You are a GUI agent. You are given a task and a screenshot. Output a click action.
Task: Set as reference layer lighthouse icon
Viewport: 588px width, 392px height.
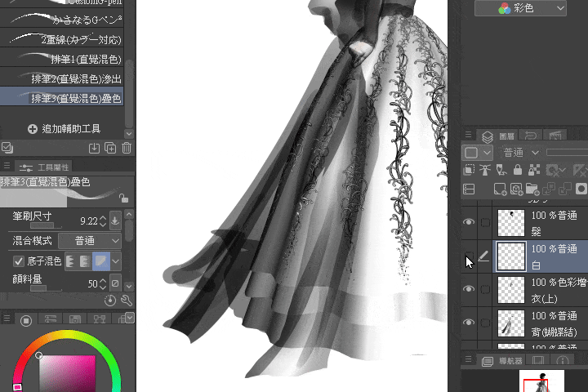tap(485, 171)
